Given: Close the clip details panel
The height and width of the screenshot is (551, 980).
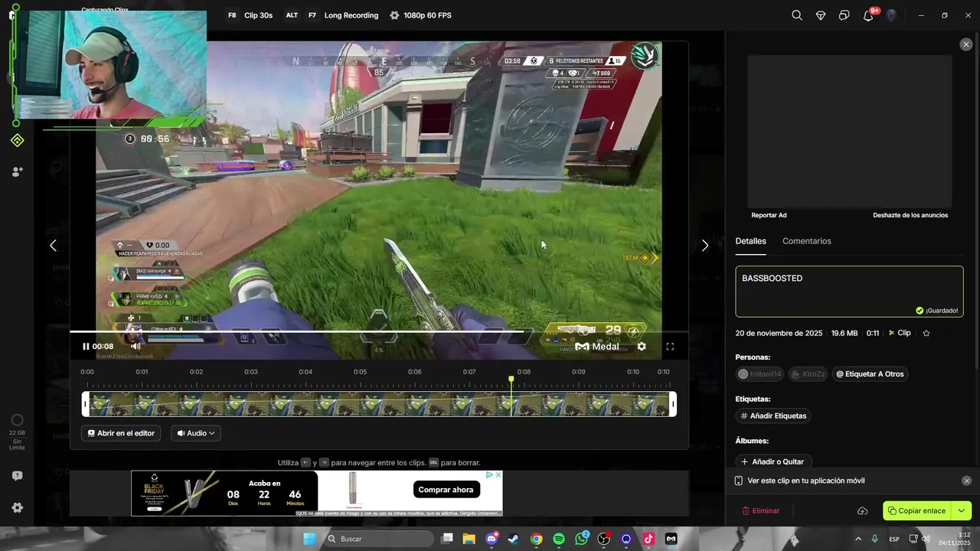Looking at the screenshot, I should pyautogui.click(x=965, y=44).
